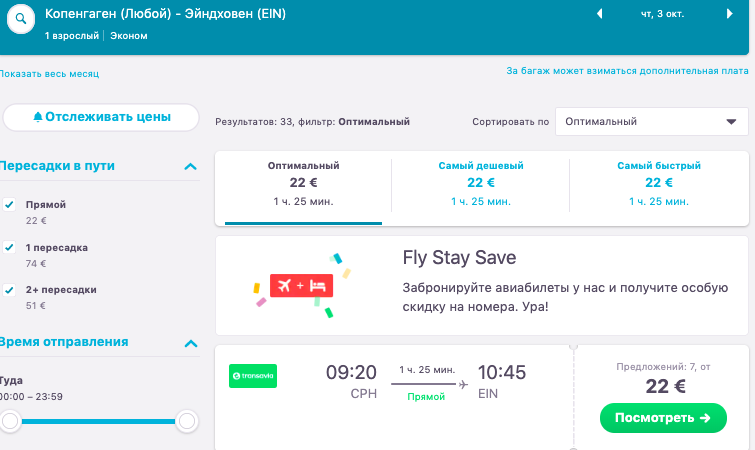Collapse the Пересадки в пути section
The image size is (755, 450).
190,166
